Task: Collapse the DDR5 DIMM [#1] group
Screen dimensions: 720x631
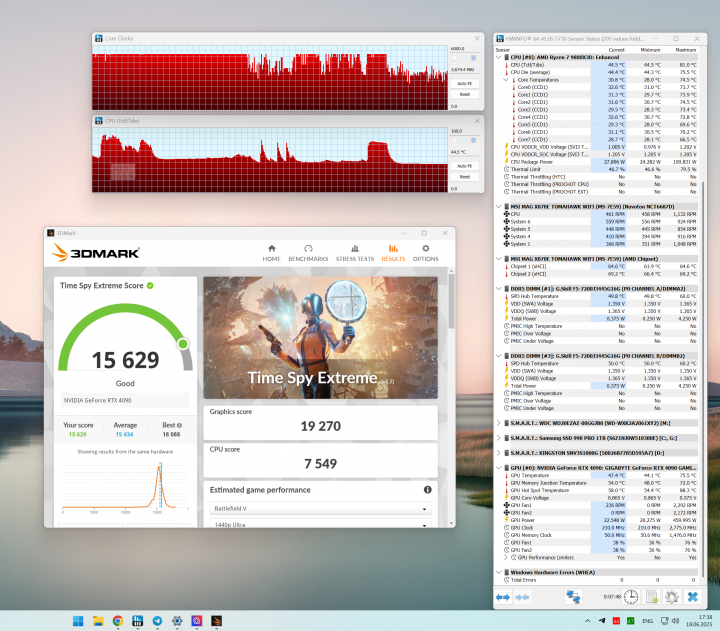Action: pyautogui.click(x=499, y=289)
